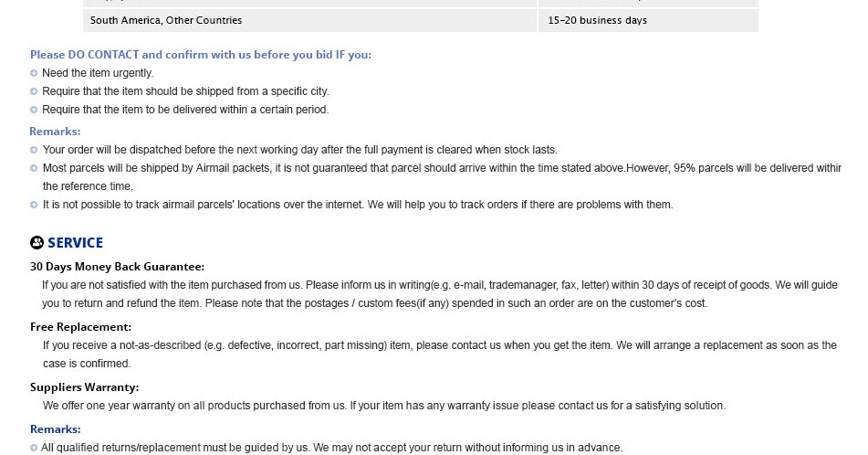Click the "Remarks" heading below Suppliers Warranty
Image resolution: width=868 pixels, height=455 pixels.
[x=55, y=429]
